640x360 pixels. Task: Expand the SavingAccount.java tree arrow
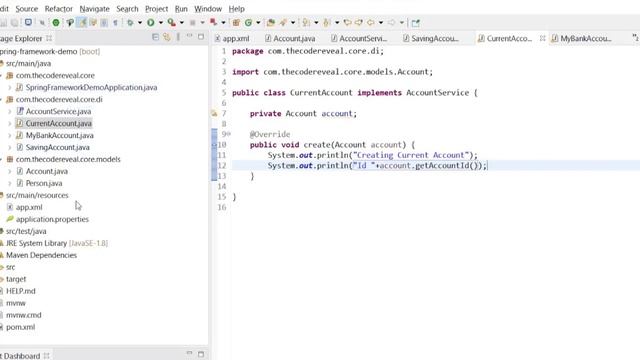[x=10, y=147]
